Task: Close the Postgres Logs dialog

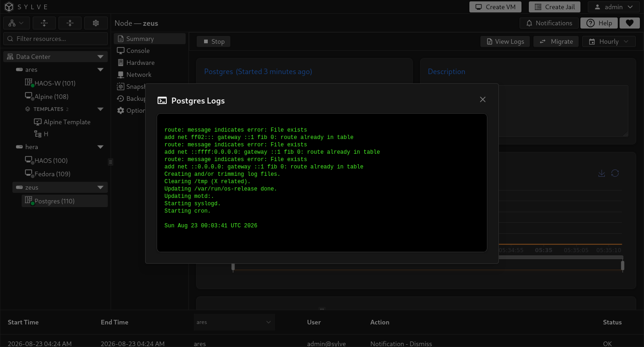Action: point(483,99)
